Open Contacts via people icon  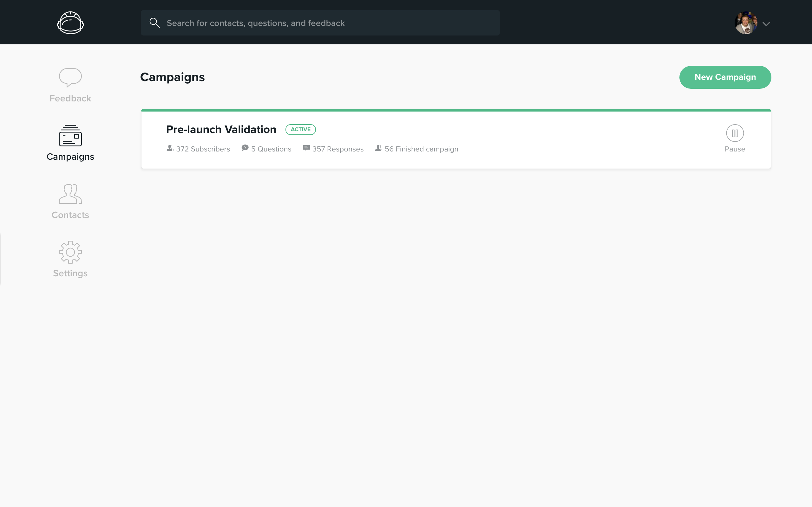(x=70, y=194)
